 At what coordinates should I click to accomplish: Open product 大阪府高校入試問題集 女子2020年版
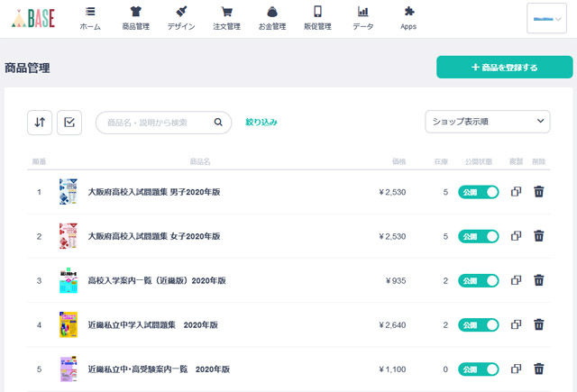click(x=154, y=236)
